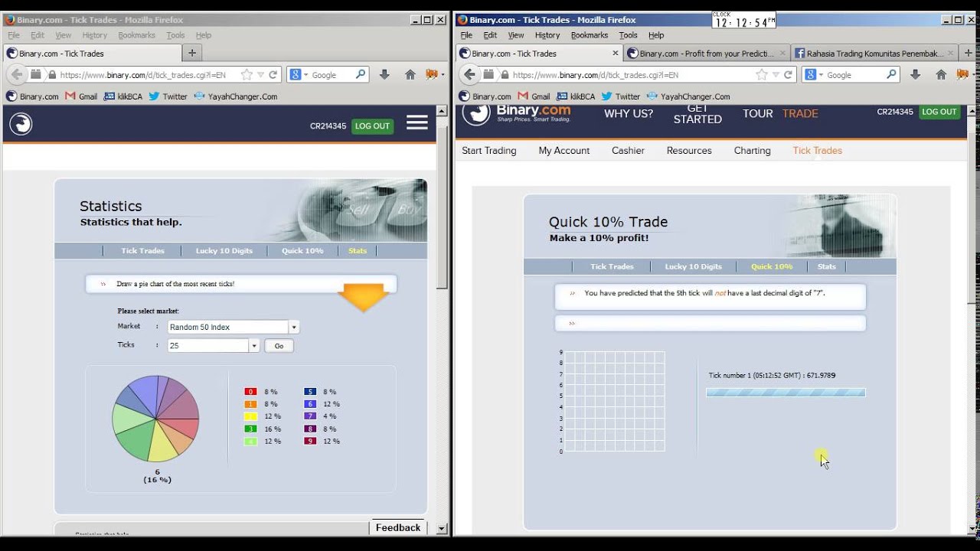Go to Home page in left window
The width and height of the screenshot is (980, 551).
[x=410, y=75]
